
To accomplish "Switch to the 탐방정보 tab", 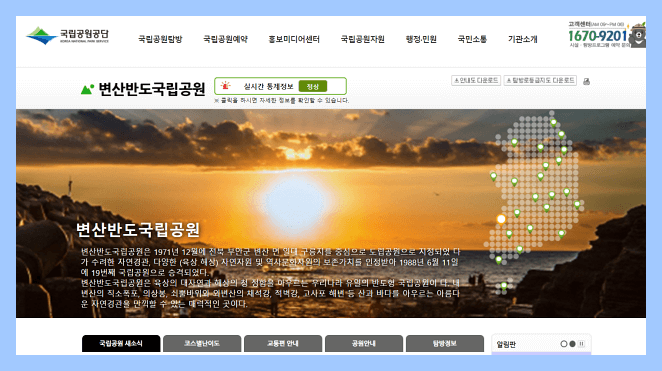I will (x=445, y=343).
